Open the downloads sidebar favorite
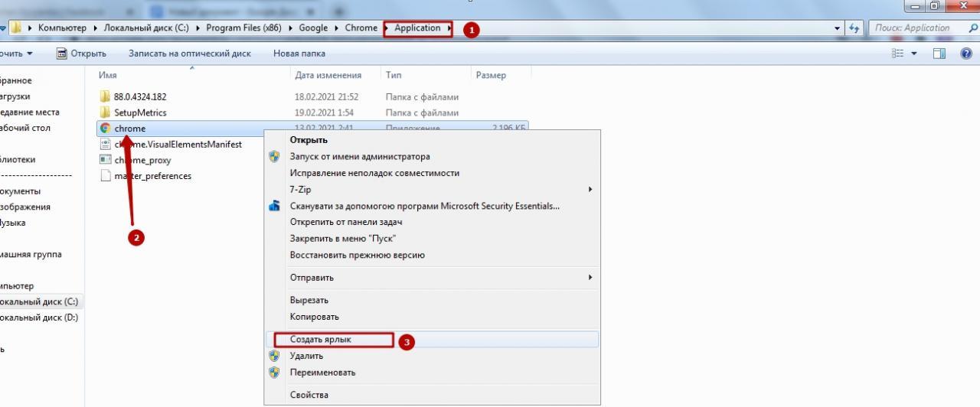Image resolution: width=980 pixels, height=407 pixels. click(x=15, y=96)
